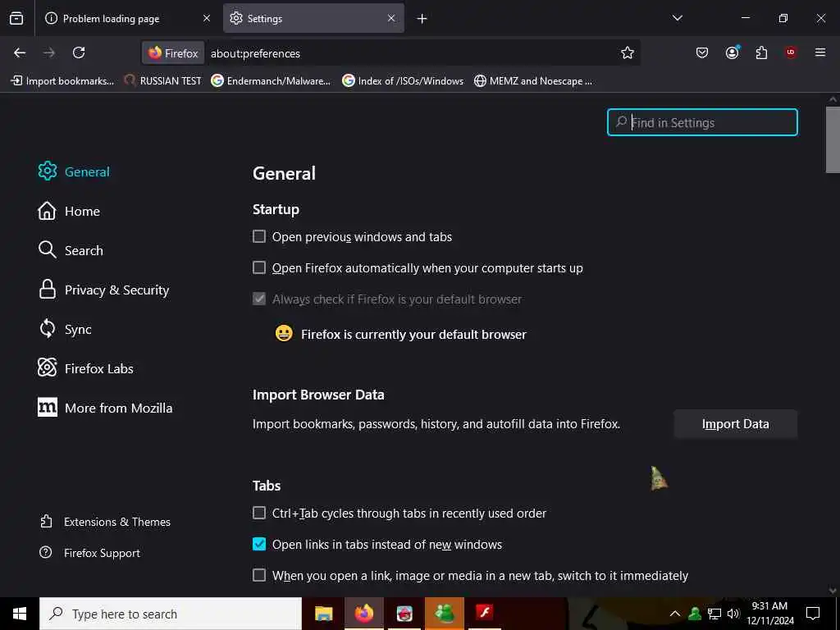Screen dimensions: 840x630
Task: Open Search settings category
Action: coord(71,250)
